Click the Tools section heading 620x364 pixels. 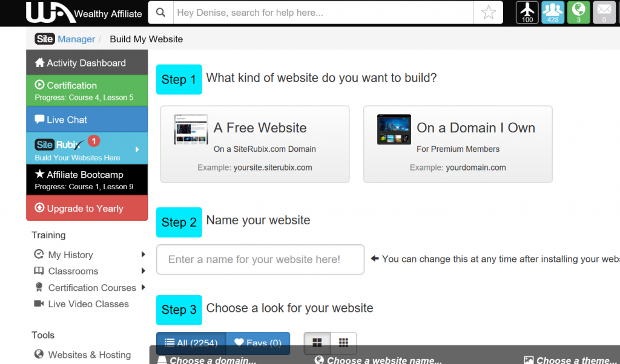pyautogui.click(x=43, y=335)
